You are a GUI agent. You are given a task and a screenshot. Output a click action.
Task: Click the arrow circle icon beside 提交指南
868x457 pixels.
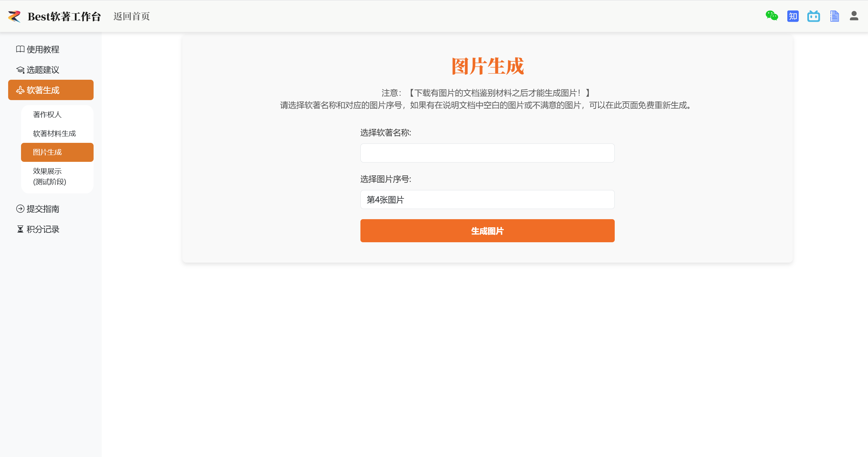[20, 209]
